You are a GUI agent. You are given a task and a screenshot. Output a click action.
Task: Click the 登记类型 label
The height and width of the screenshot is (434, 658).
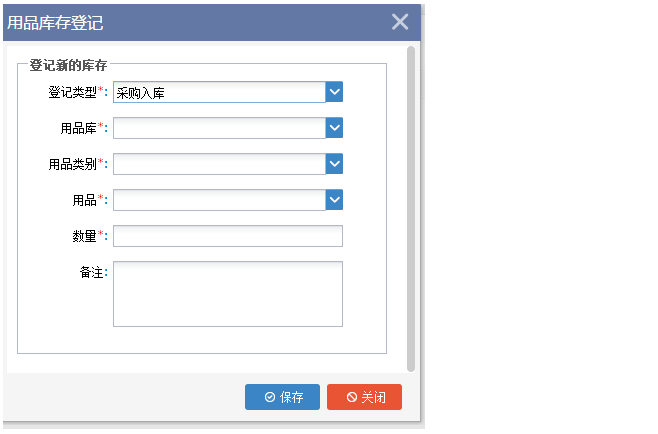(x=78, y=92)
